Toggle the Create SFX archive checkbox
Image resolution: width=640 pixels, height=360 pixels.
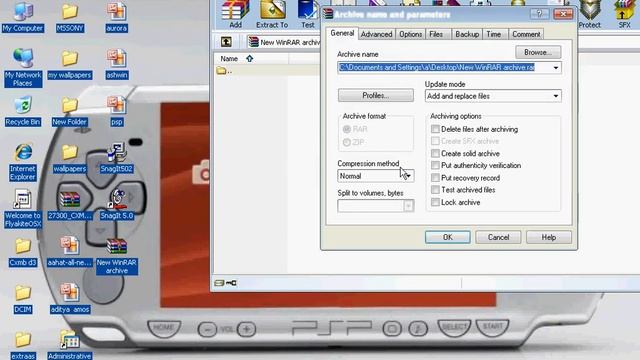point(435,141)
